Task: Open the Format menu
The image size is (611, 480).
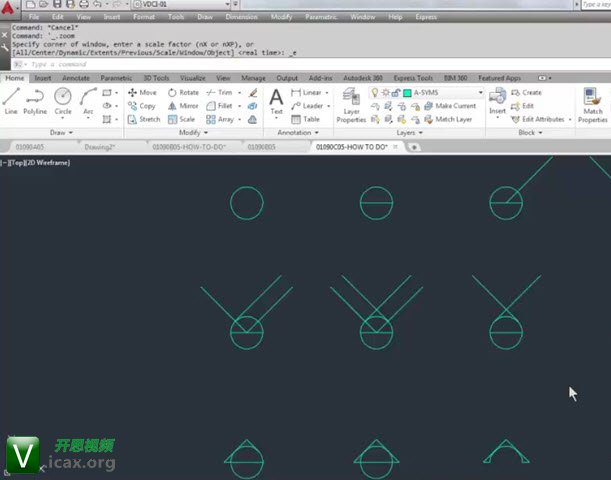Action: [x=144, y=17]
